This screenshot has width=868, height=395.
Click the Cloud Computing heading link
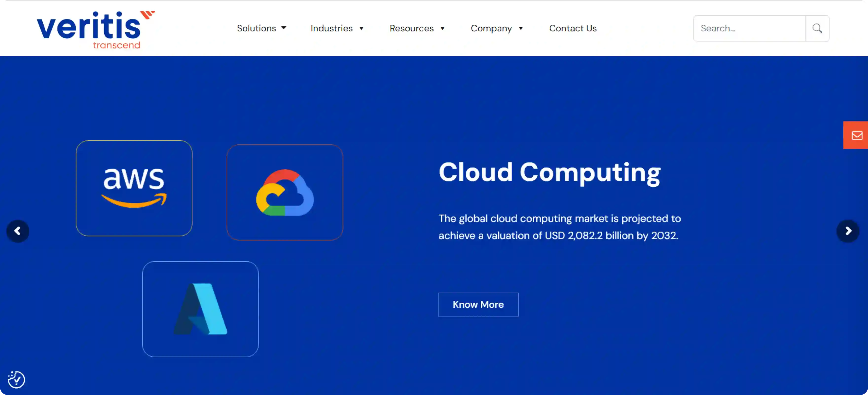(549, 173)
